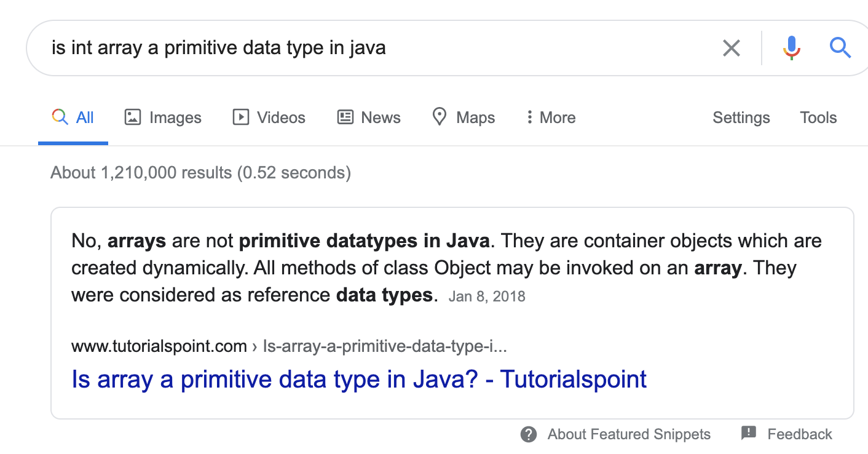
Task: Click the News tab newspaper icon
Action: coord(345,117)
